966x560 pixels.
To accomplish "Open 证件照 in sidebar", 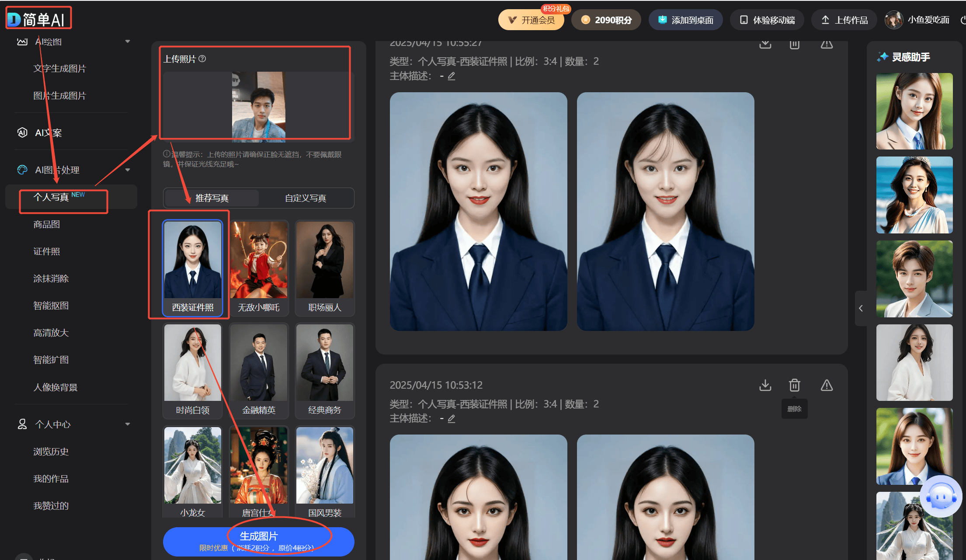I will click(x=47, y=252).
